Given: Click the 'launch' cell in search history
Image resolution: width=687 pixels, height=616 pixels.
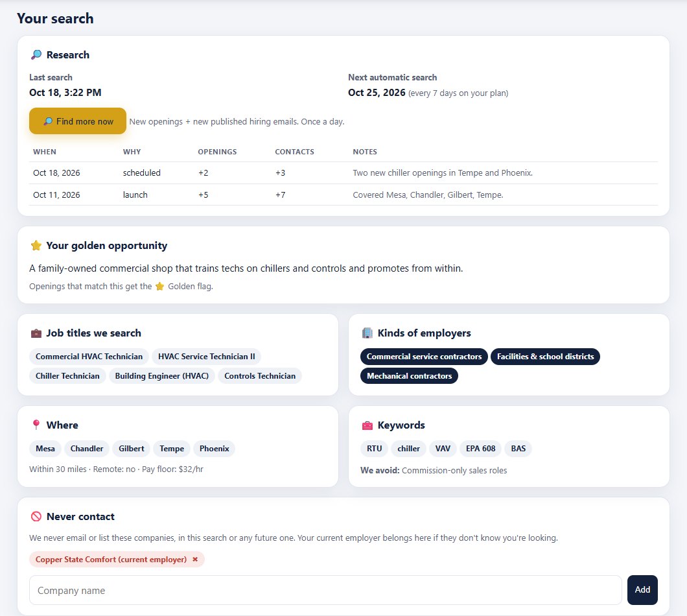Looking at the screenshot, I should [x=135, y=195].
